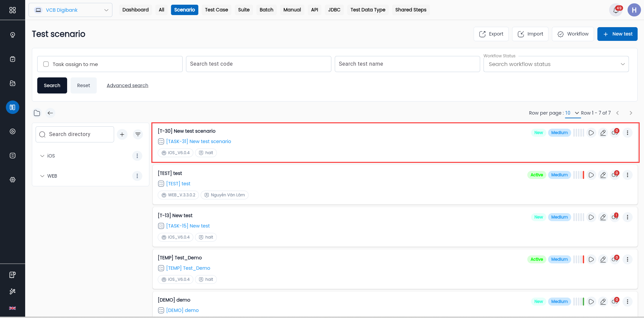
Task: Open the [TASK-31] New test scenario link
Action: pos(199,141)
